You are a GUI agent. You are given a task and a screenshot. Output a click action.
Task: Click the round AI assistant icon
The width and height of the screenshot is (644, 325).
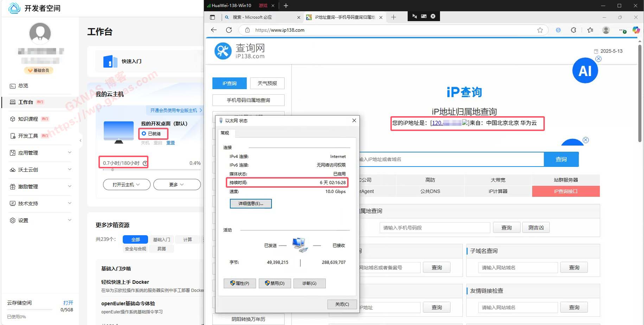(585, 71)
